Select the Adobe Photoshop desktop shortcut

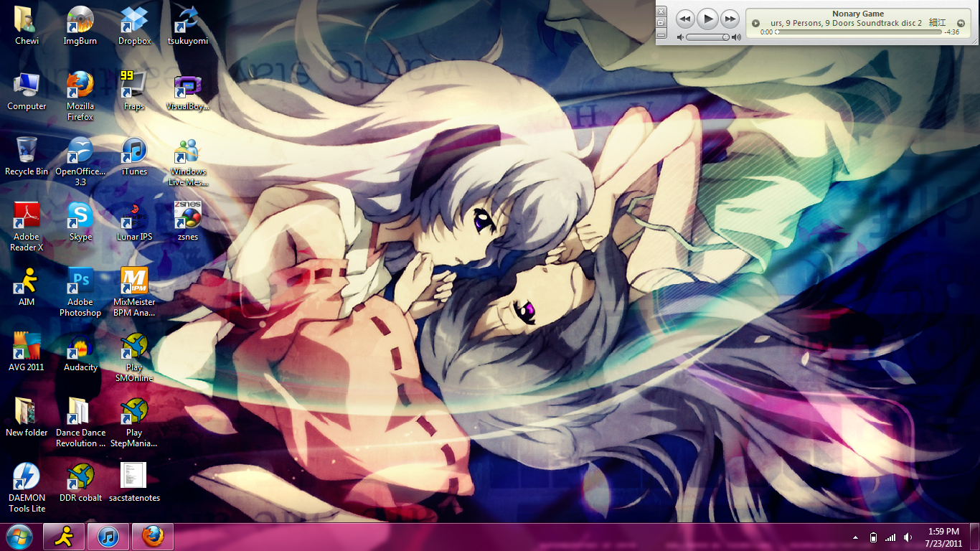click(x=80, y=292)
